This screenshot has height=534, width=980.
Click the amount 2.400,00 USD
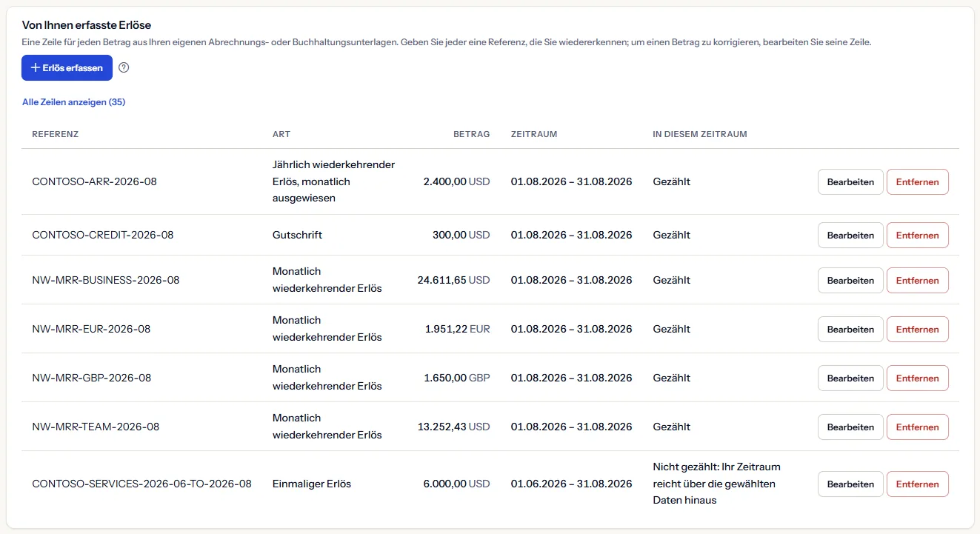click(456, 181)
